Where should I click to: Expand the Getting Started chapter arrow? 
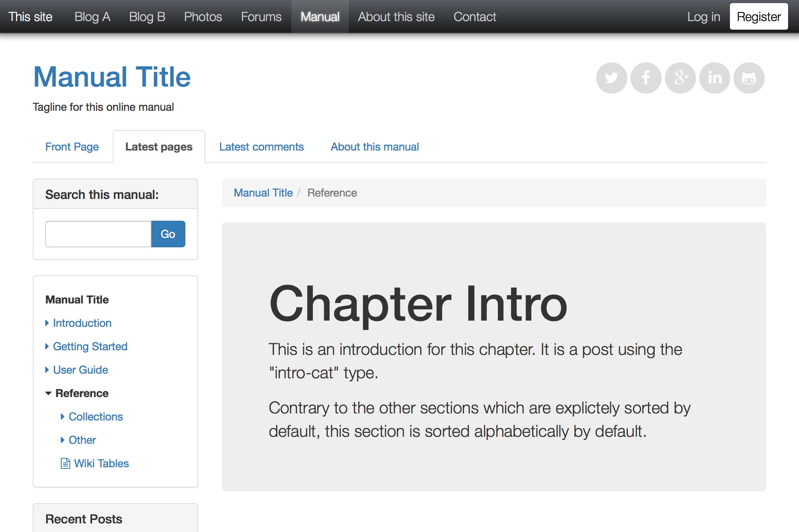click(47, 346)
